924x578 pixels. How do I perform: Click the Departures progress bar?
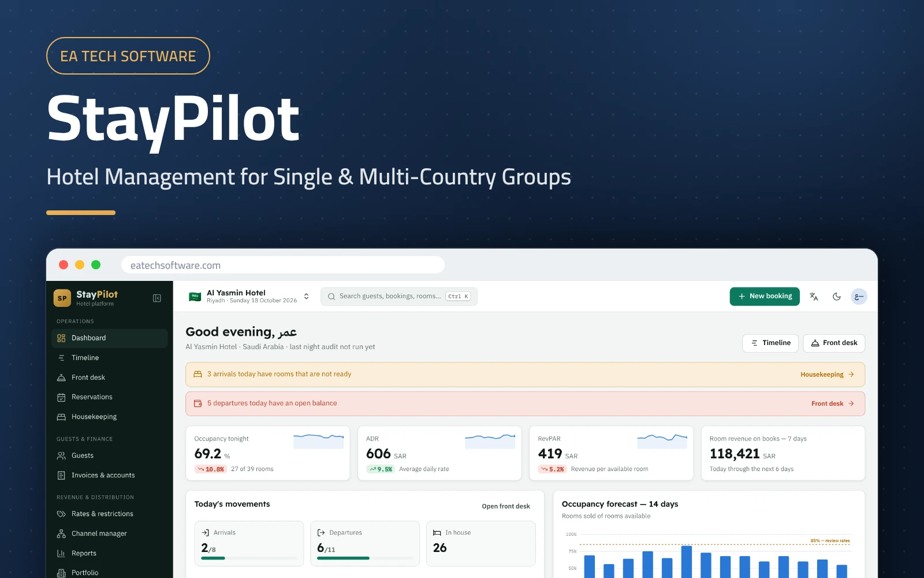click(x=365, y=558)
